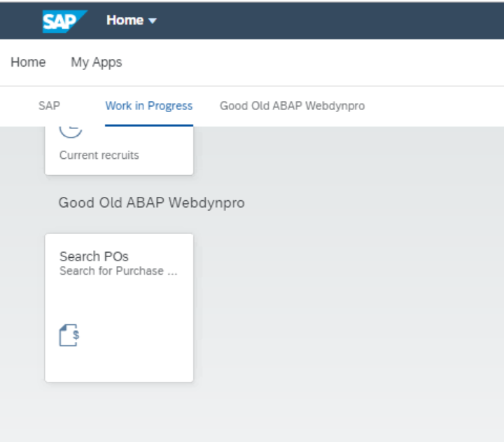Screen dimensions: 504x442
Task: Click the SAP logo in header
Action: [x=63, y=21]
